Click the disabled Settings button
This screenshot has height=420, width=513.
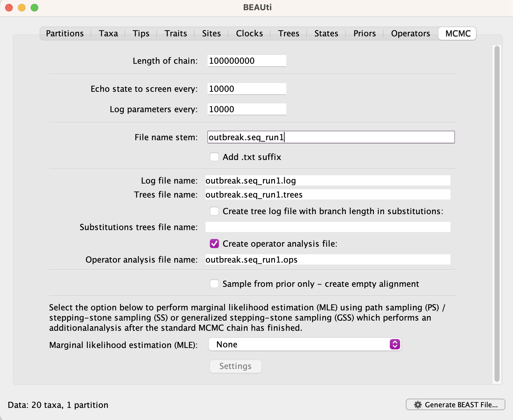click(x=235, y=366)
